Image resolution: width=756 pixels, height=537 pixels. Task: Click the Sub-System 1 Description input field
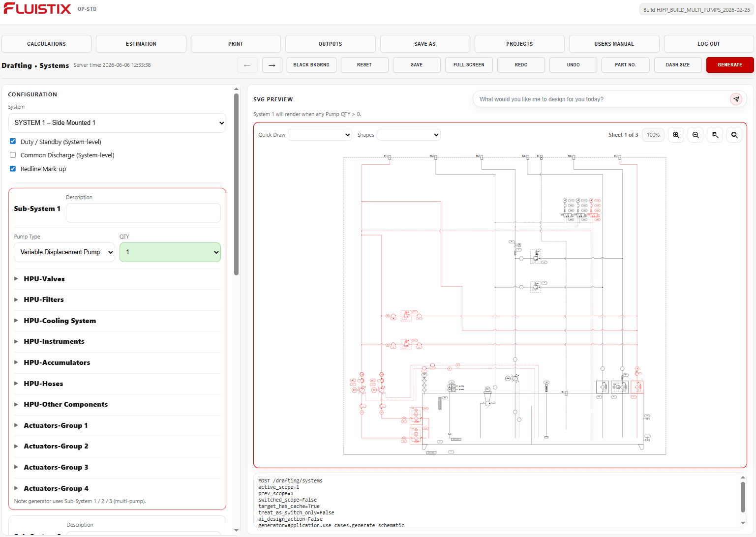(143, 213)
